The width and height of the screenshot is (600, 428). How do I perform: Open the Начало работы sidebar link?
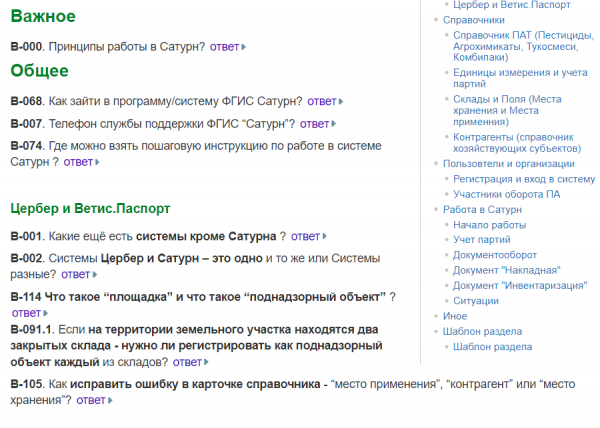click(x=489, y=225)
